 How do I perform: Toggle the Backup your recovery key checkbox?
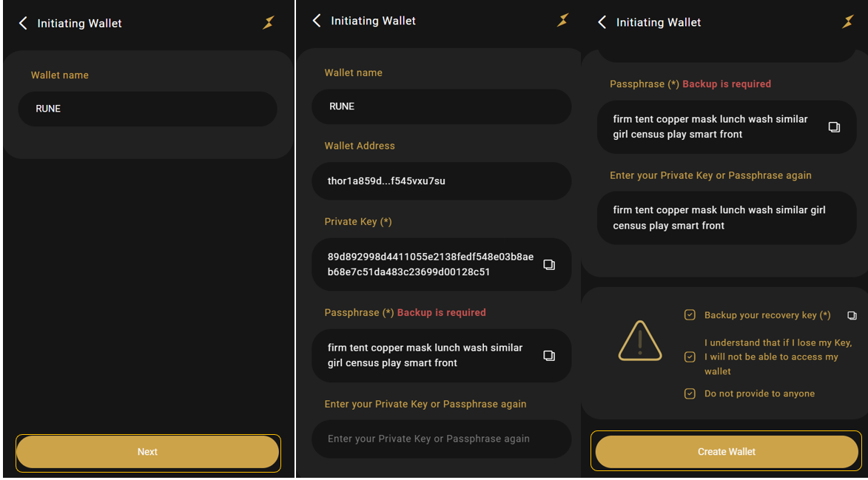click(690, 315)
